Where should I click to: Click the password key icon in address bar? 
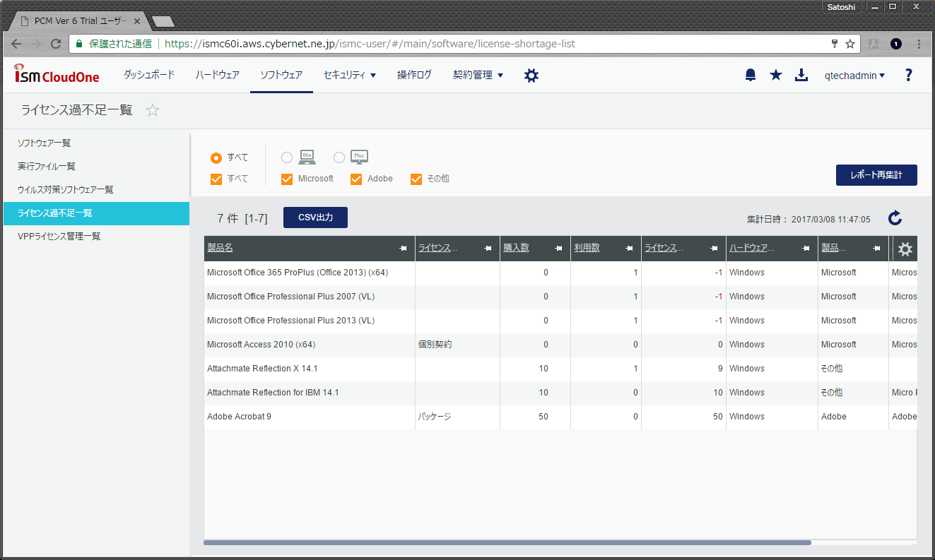pos(835,44)
